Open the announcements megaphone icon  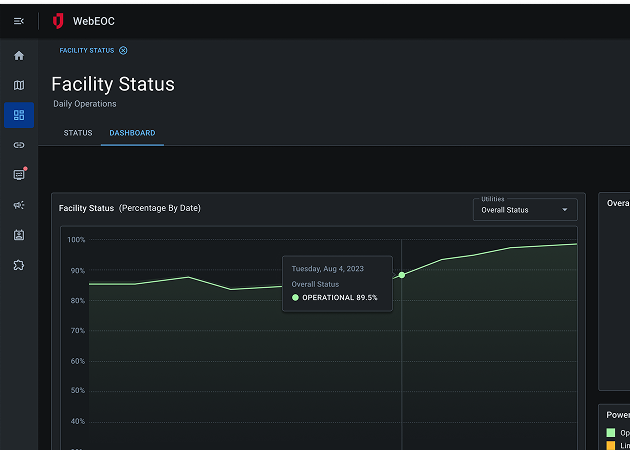18,205
